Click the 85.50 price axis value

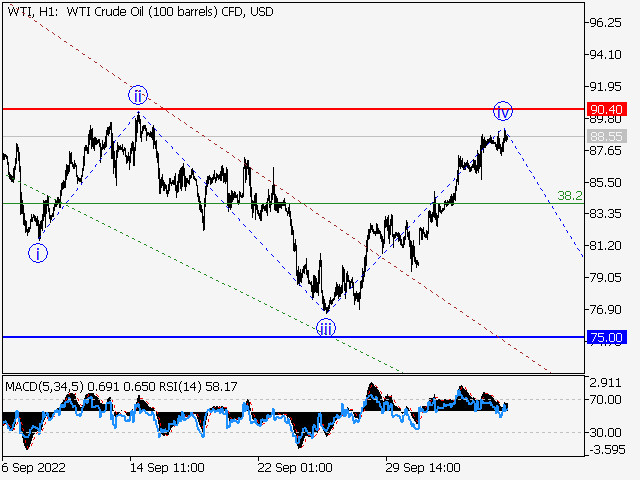click(x=606, y=182)
